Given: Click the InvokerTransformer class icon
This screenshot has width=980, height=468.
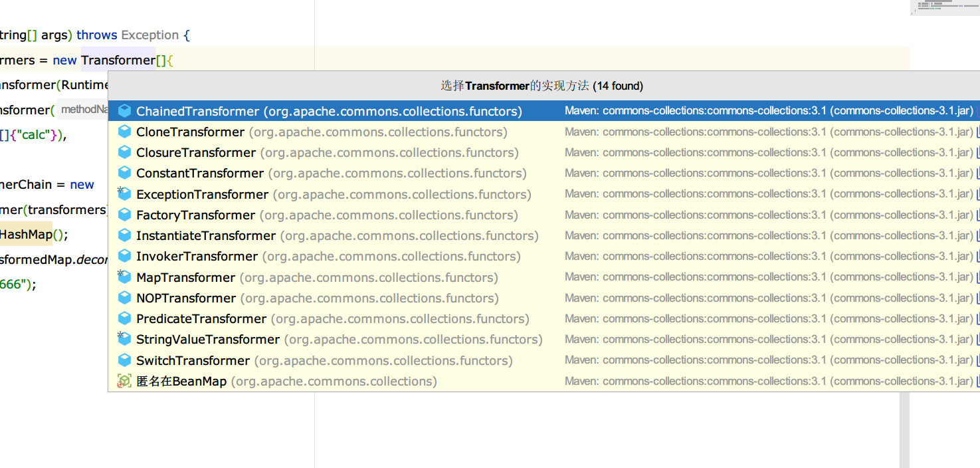Looking at the screenshot, I should (x=124, y=256).
